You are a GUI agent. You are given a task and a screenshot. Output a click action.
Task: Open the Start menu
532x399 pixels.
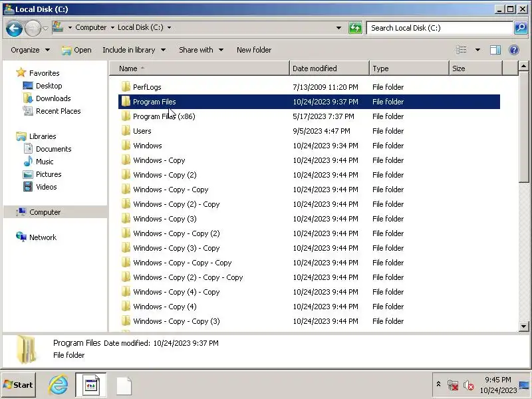click(x=19, y=385)
